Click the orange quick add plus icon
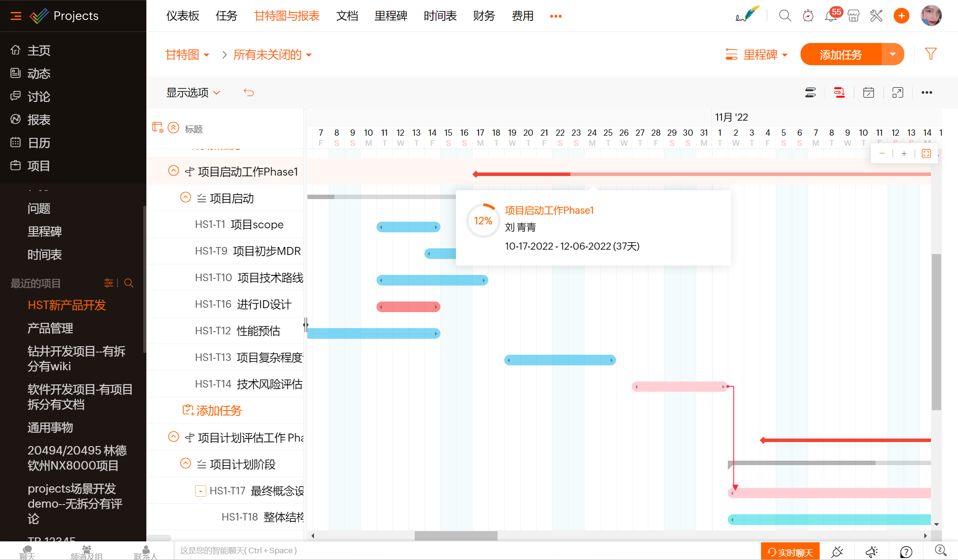 (x=901, y=16)
